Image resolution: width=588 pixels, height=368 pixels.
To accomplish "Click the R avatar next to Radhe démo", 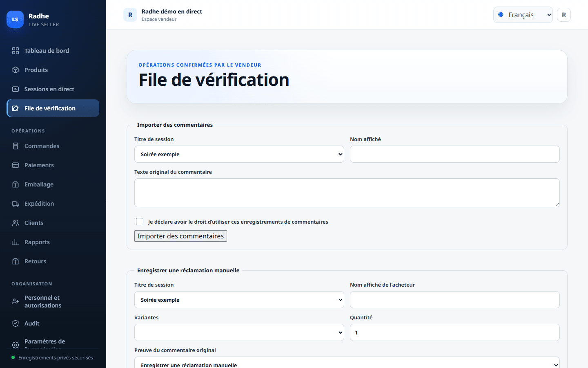I will (x=130, y=15).
